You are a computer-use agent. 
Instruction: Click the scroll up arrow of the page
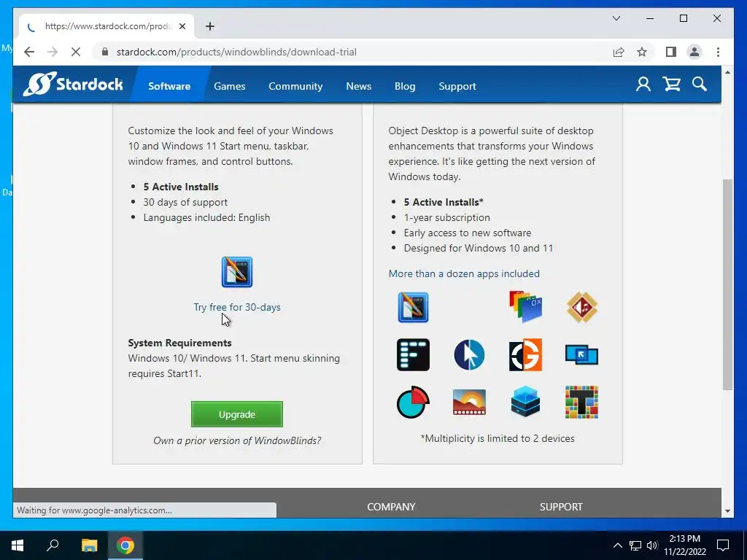(x=727, y=72)
